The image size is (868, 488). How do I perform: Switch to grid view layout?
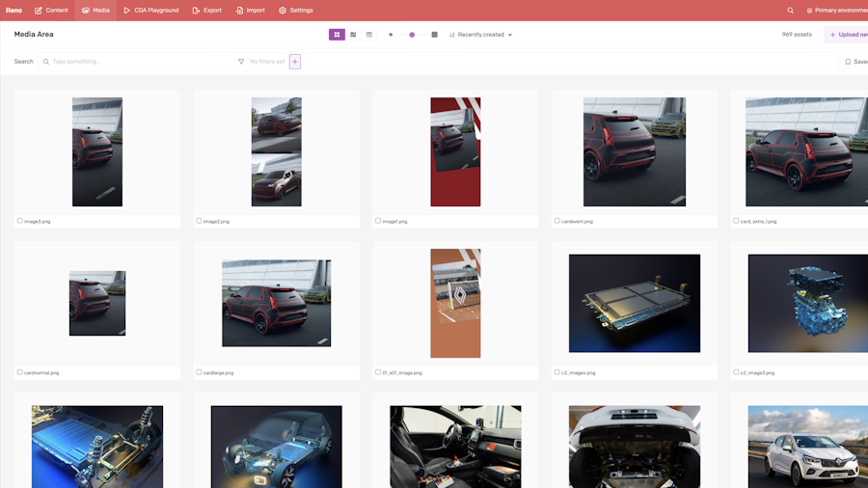coord(337,35)
